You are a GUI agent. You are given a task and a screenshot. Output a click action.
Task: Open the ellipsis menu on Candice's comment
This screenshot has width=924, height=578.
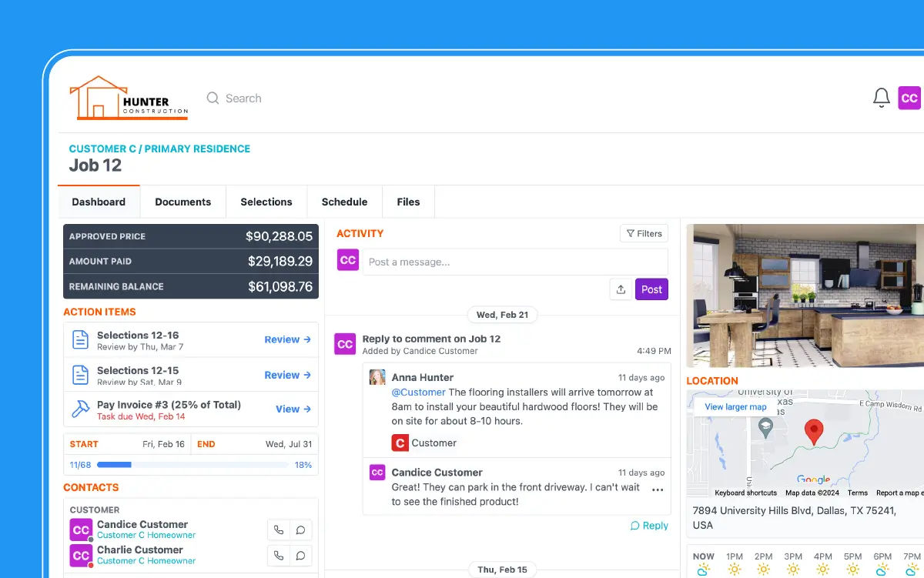click(x=657, y=489)
